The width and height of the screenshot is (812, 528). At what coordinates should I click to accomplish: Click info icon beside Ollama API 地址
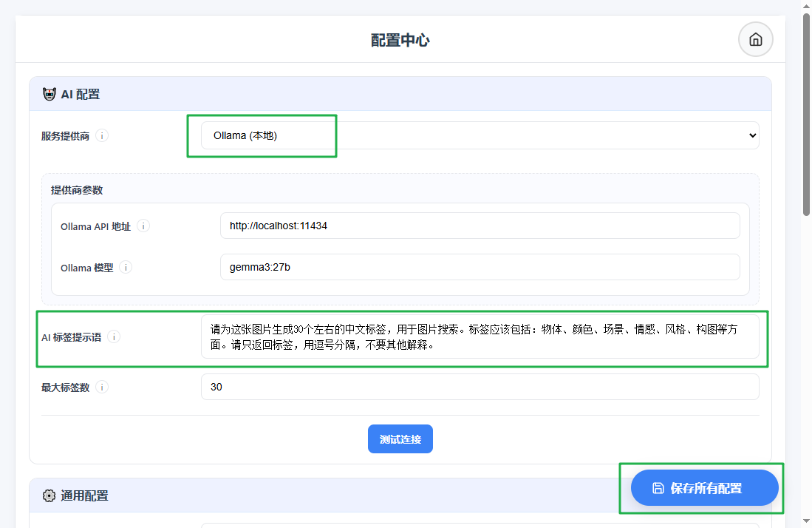click(143, 226)
